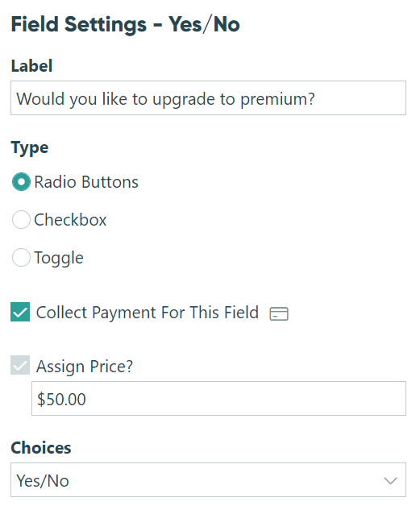420x510 pixels.
Task: Choose the Checkbox type radio option
Action: 21,219
